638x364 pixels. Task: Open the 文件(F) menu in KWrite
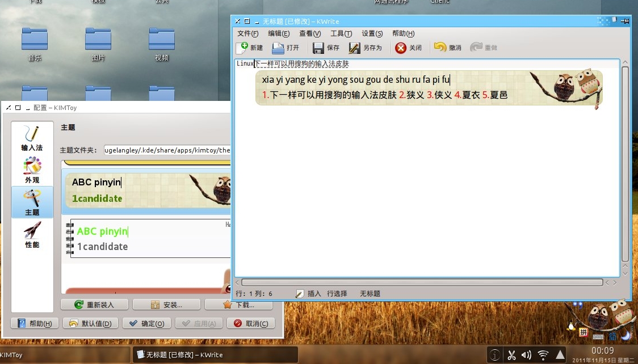point(248,33)
